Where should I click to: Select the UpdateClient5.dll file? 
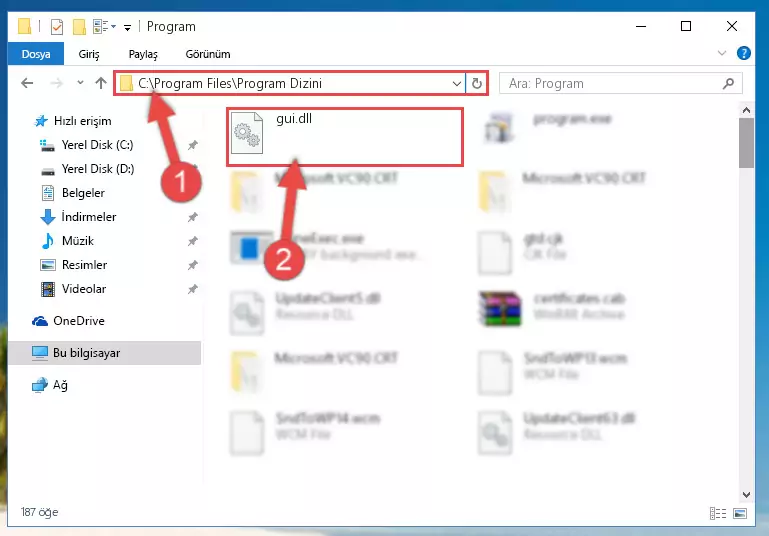tap(306, 312)
